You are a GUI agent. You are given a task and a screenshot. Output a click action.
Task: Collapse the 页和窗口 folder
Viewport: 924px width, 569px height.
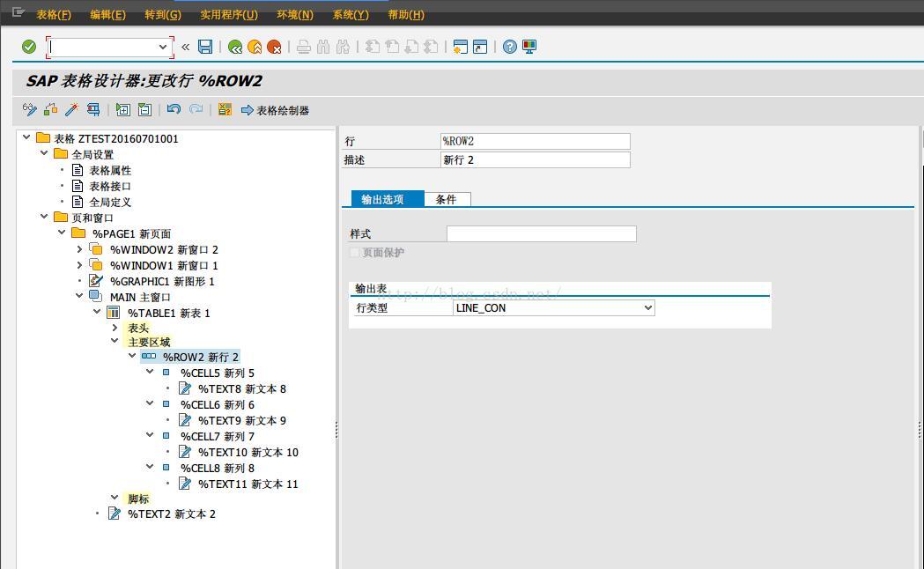pos(44,216)
